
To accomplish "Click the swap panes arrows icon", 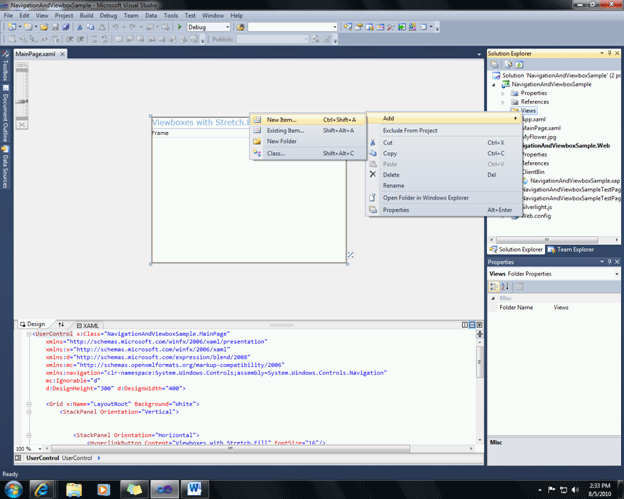I will click(61, 325).
